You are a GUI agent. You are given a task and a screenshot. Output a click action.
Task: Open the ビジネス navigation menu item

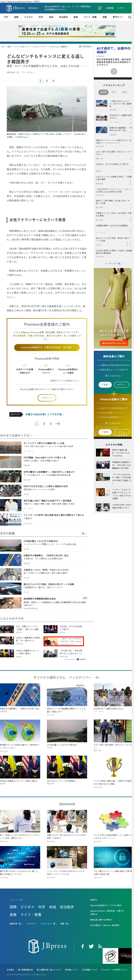pyautogui.click(x=28, y=17)
